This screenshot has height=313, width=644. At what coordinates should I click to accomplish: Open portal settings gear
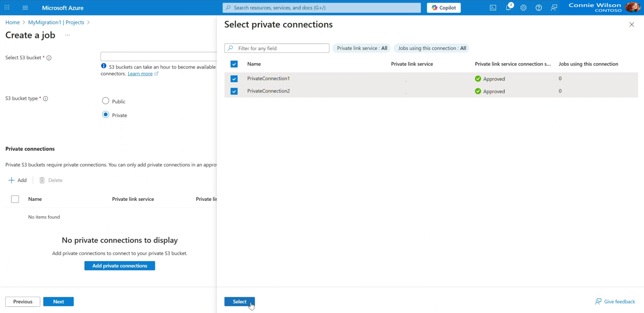523,8
